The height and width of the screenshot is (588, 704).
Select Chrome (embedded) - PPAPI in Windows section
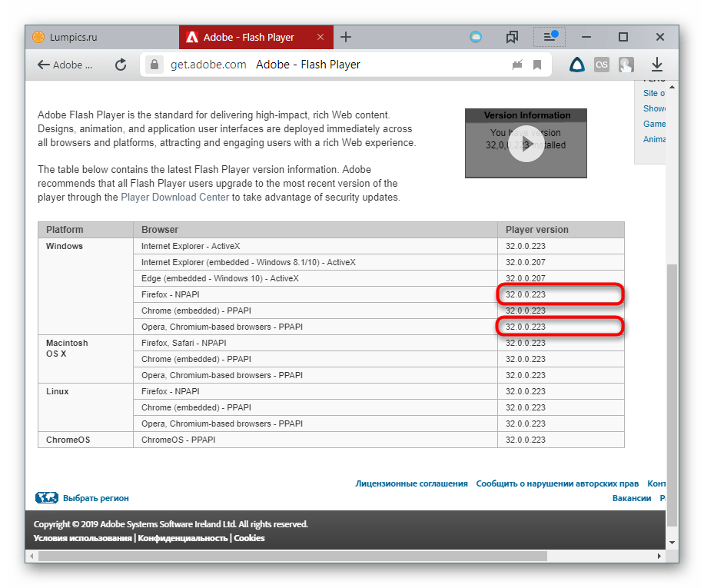316,311
